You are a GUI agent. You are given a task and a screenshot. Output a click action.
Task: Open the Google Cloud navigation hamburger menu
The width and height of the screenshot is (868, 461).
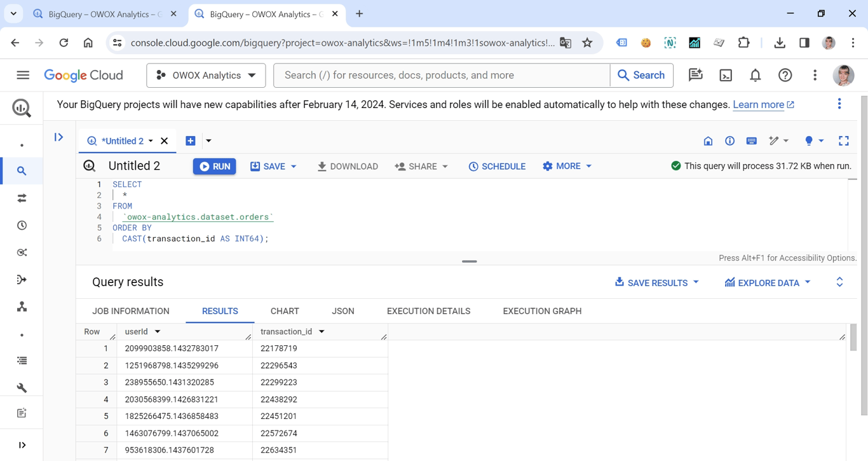[x=23, y=75]
